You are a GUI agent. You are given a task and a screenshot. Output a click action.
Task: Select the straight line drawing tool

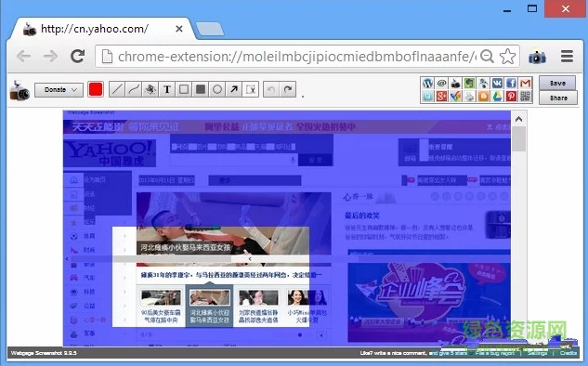coord(117,89)
